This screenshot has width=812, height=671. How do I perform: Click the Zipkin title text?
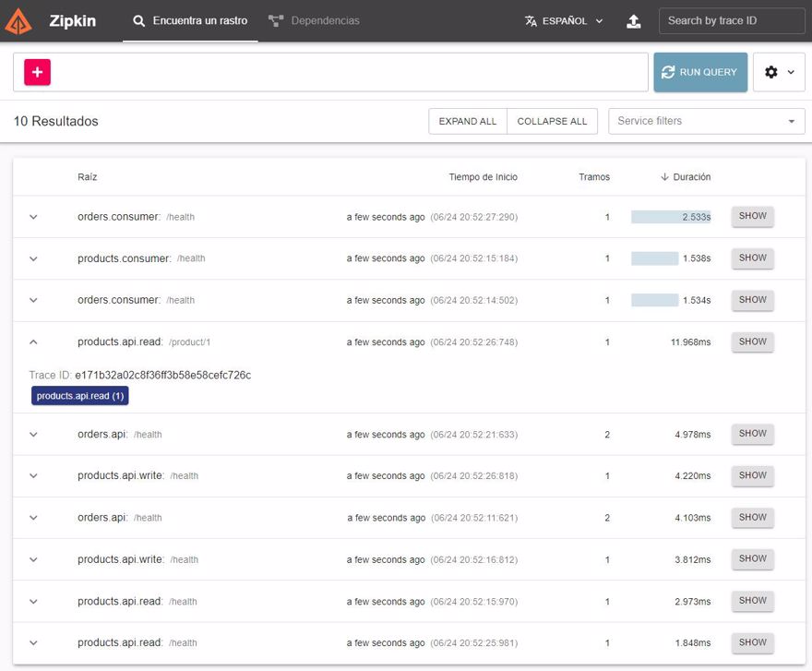pyautogui.click(x=73, y=20)
